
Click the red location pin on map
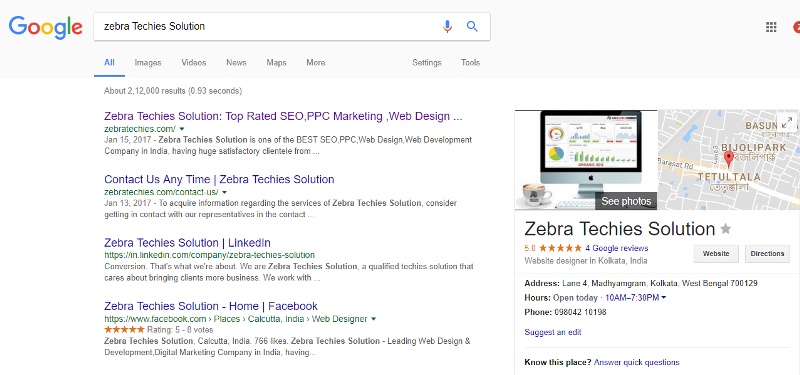(729, 160)
